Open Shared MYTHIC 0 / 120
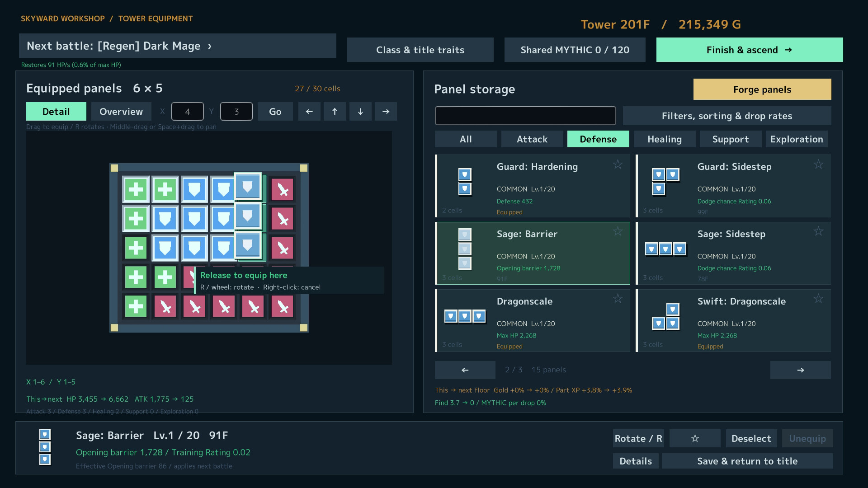The height and width of the screenshot is (488, 868). coord(575,50)
